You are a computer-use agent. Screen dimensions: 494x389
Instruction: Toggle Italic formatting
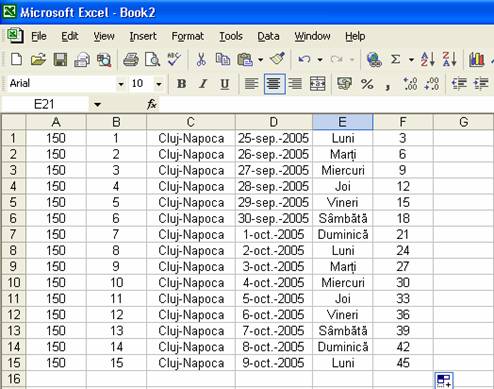tap(203, 84)
